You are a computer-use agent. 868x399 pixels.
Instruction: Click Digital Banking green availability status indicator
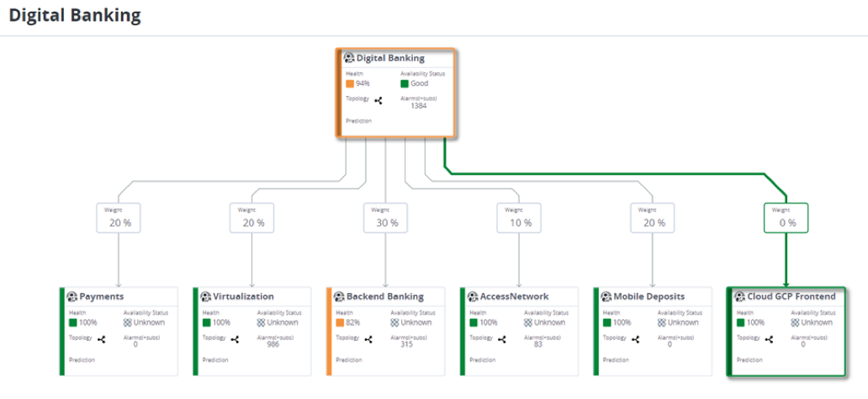(405, 83)
